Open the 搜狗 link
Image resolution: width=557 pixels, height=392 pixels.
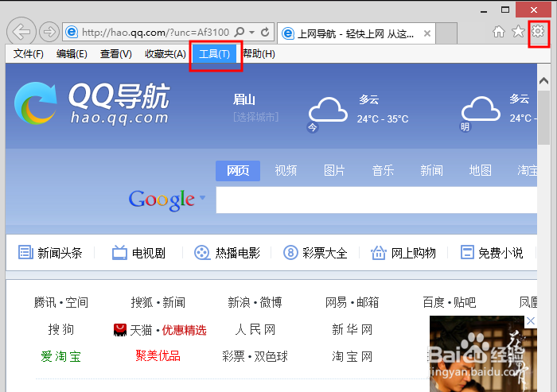61,329
